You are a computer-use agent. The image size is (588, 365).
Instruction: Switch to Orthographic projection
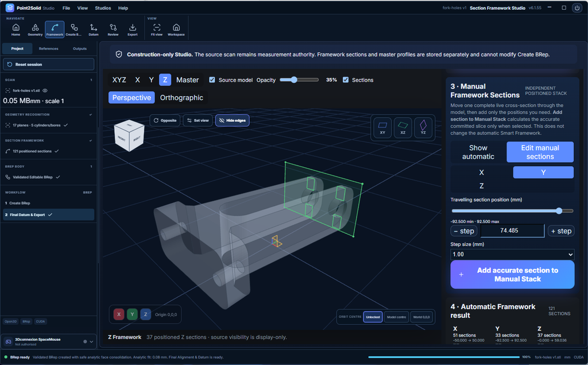coord(181,98)
